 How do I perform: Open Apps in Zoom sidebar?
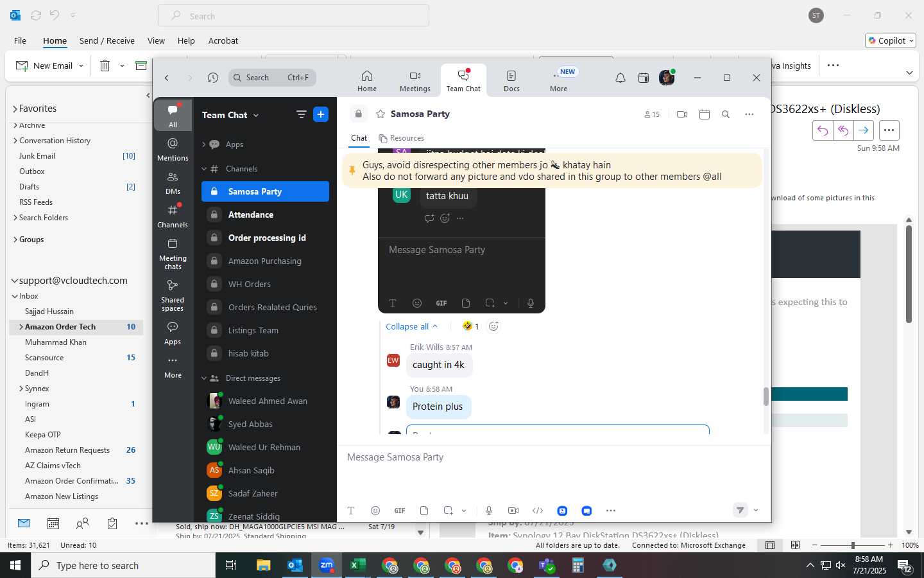tap(173, 333)
